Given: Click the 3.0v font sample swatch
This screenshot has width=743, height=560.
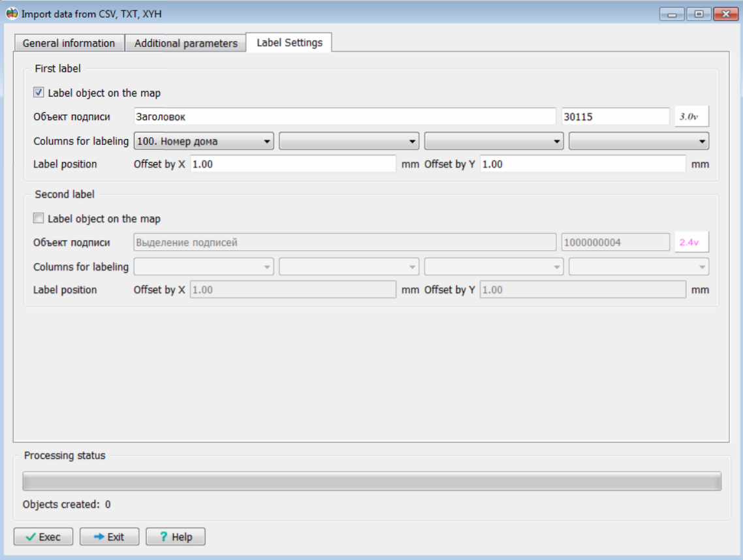Looking at the screenshot, I should (691, 117).
